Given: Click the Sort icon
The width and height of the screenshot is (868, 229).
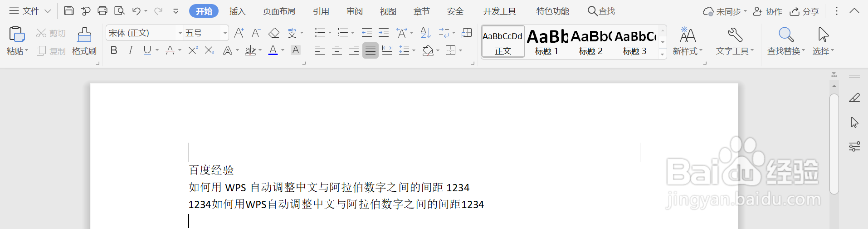Looking at the screenshot, I should point(425,33).
